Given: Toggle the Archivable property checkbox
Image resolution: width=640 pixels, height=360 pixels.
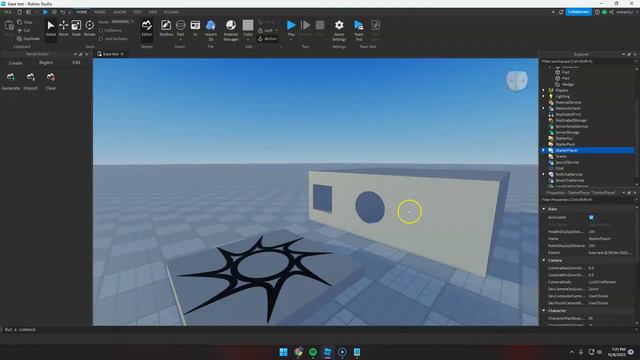Looking at the screenshot, I should tap(591, 218).
